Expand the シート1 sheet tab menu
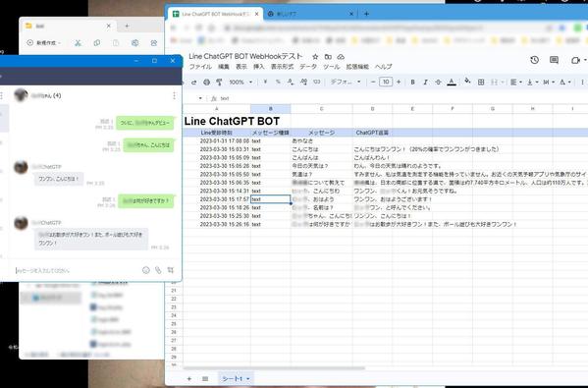The image size is (588, 388). point(248,379)
